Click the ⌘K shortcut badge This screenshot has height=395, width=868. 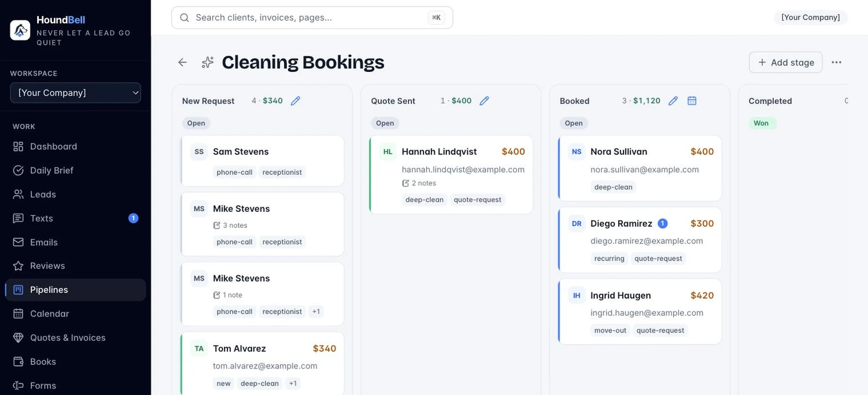pos(436,18)
